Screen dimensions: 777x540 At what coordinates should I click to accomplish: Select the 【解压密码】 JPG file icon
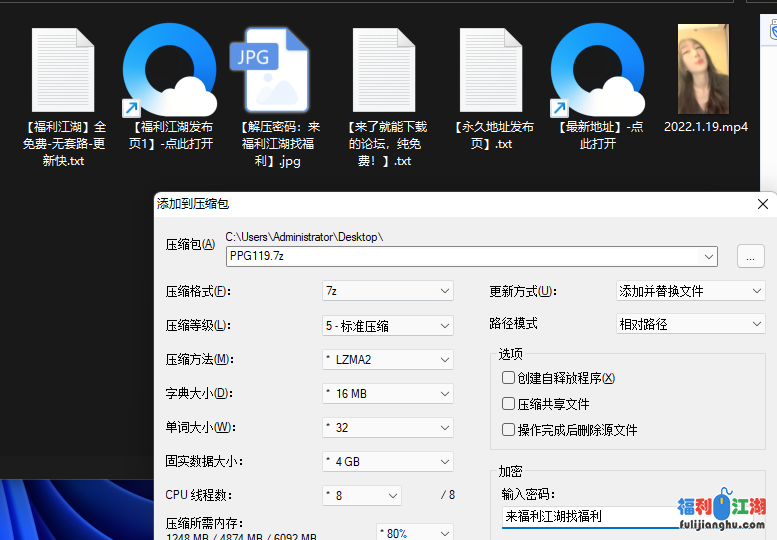coord(270,71)
